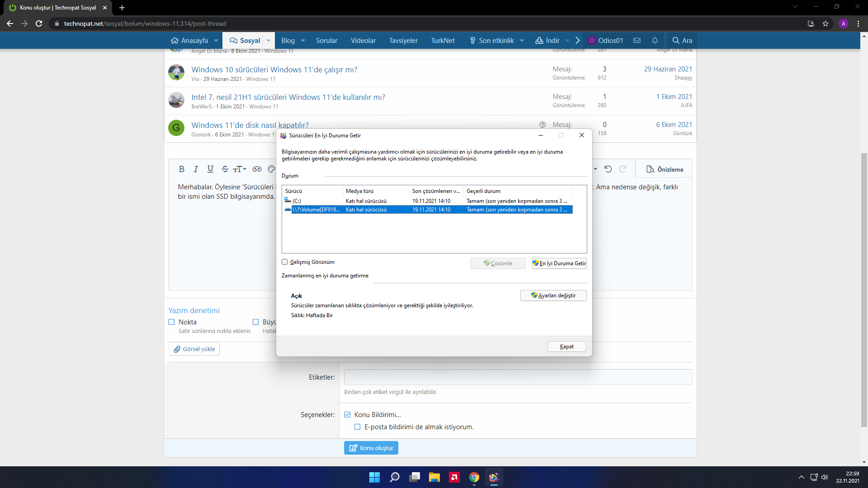Check the Nokta spell-check option

(x=171, y=322)
